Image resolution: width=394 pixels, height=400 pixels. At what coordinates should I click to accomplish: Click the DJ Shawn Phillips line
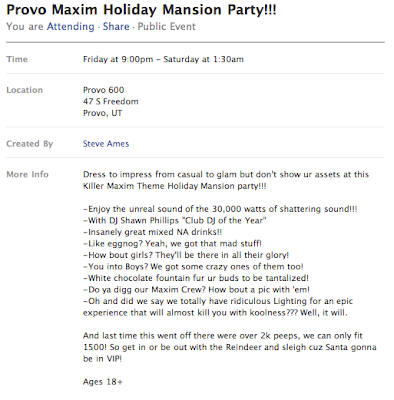175,220
